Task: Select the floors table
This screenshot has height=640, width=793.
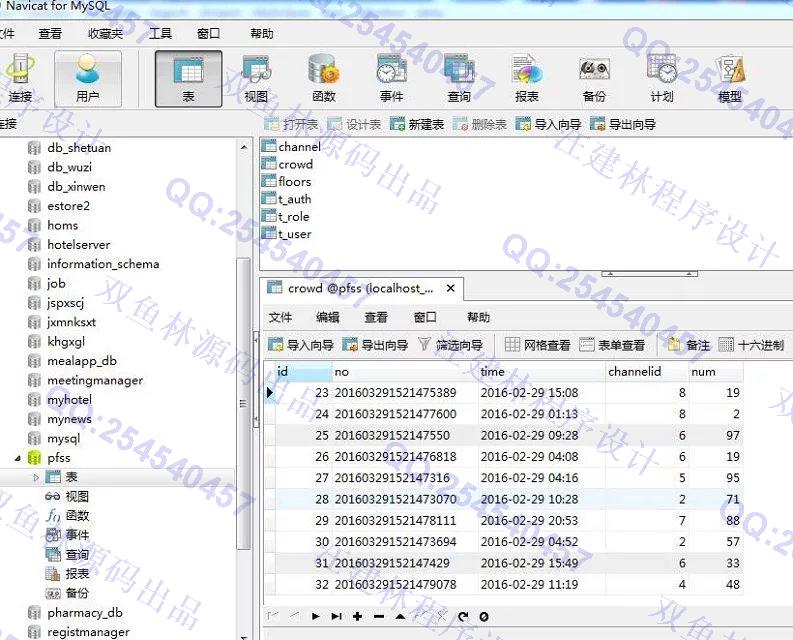Action: 287,182
